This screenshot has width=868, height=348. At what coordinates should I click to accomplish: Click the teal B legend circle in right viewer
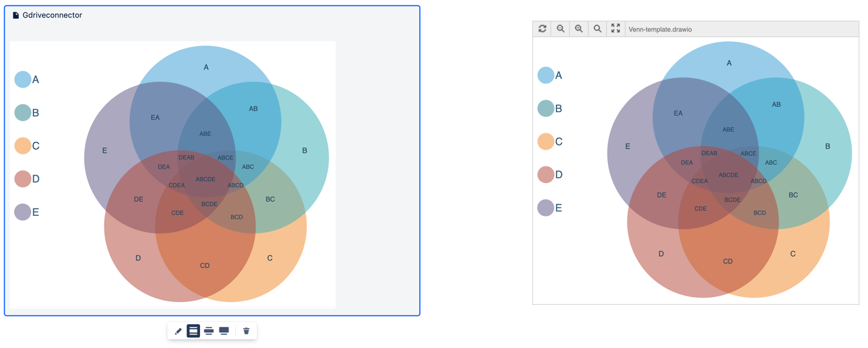point(546,109)
